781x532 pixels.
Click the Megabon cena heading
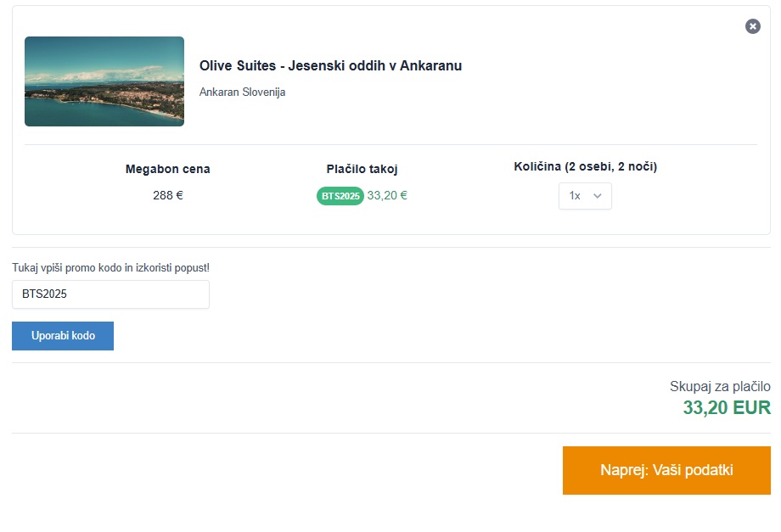pyautogui.click(x=167, y=169)
